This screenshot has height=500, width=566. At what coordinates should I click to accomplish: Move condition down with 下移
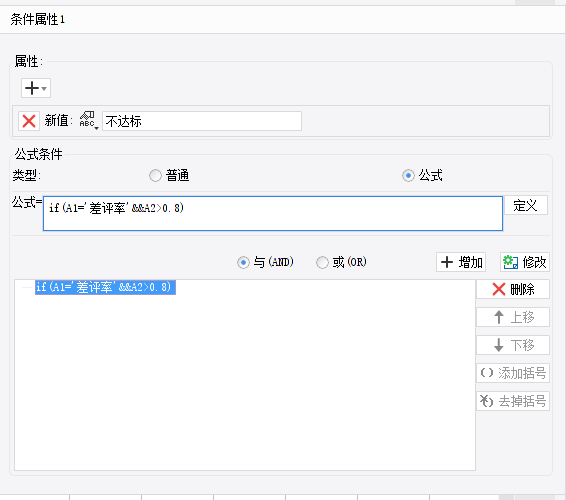pos(513,345)
